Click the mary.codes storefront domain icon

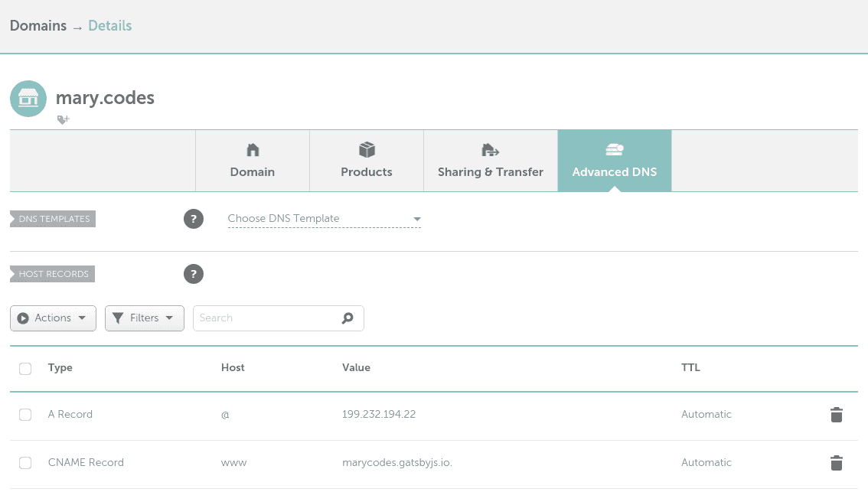click(28, 99)
